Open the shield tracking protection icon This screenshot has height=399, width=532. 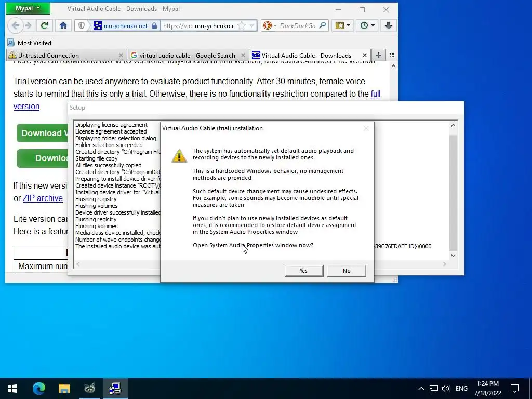coord(82,26)
